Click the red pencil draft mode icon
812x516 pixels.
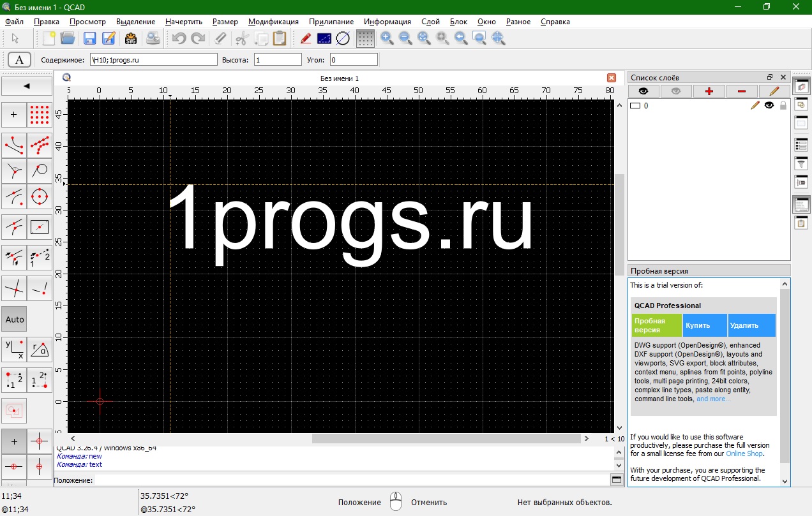[x=305, y=38]
